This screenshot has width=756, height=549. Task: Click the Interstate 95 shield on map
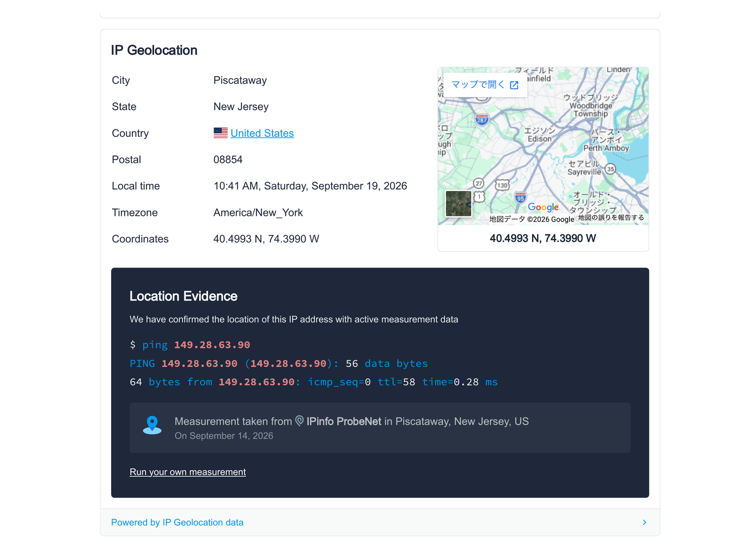[x=520, y=198]
